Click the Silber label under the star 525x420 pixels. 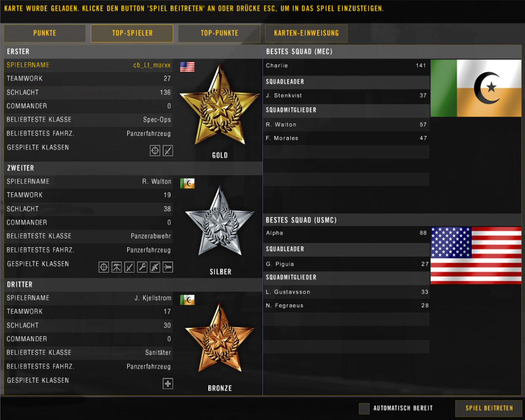220,271
